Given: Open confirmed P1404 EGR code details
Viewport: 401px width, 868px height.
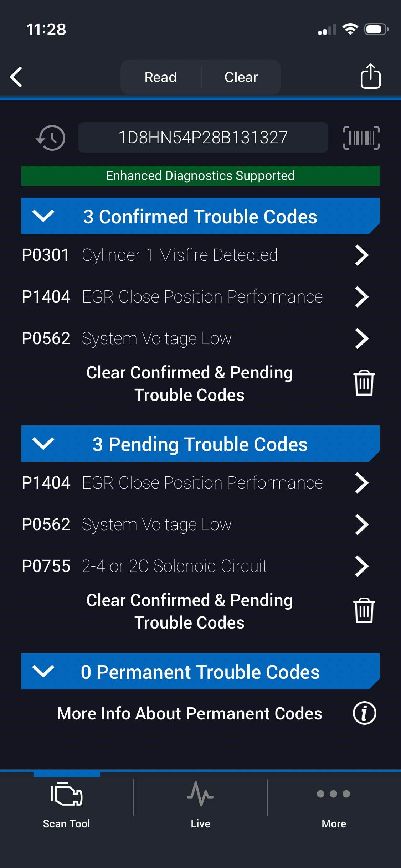Looking at the screenshot, I should [x=195, y=297].
